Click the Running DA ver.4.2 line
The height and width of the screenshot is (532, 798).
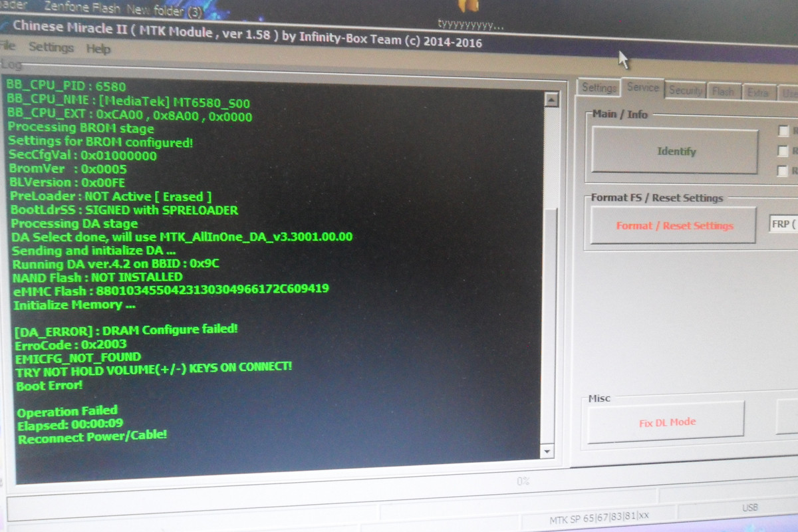pyautogui.click(x=116, y=264)
